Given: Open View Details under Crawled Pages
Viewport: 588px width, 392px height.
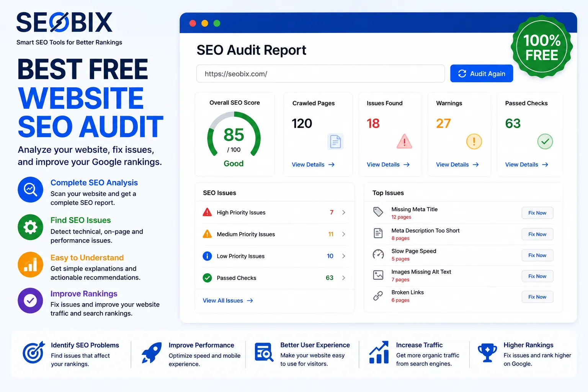Looking at the screenshot, I should [313, 165].
